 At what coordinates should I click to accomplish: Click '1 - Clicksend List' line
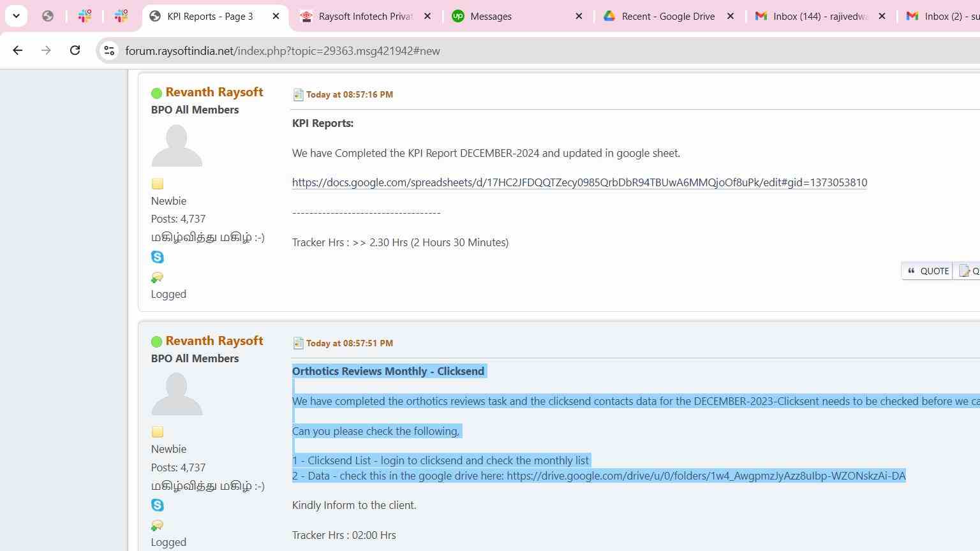440,460
